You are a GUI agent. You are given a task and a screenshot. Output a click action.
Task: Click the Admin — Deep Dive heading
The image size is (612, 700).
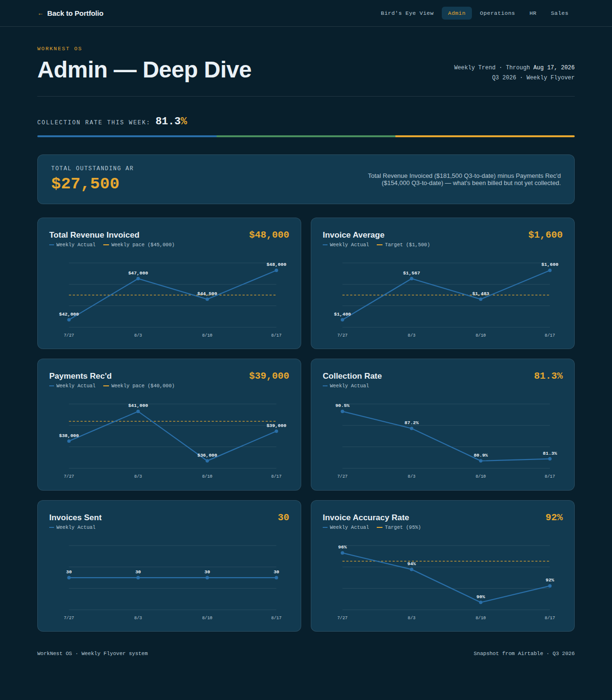(x=144, y=70)
